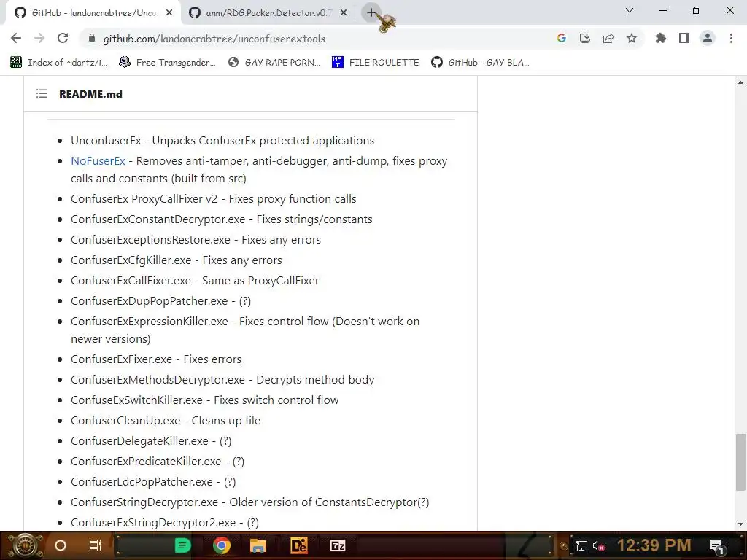Viewport: 747px width, 560px height.
Task: Click ConfuserLdcPopPatcher.exe entry
Action: (x=153, y=482)
